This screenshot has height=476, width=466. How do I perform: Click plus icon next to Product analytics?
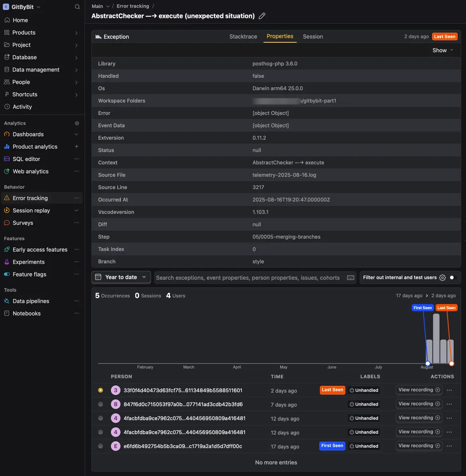click(77, 146)
